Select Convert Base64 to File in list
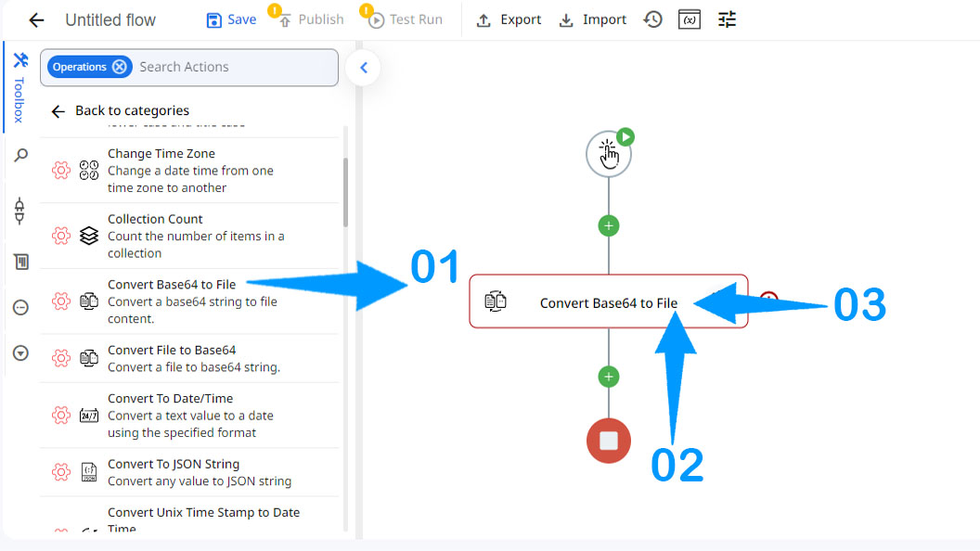Screen dimensions: 980x551 pos(189,301)
